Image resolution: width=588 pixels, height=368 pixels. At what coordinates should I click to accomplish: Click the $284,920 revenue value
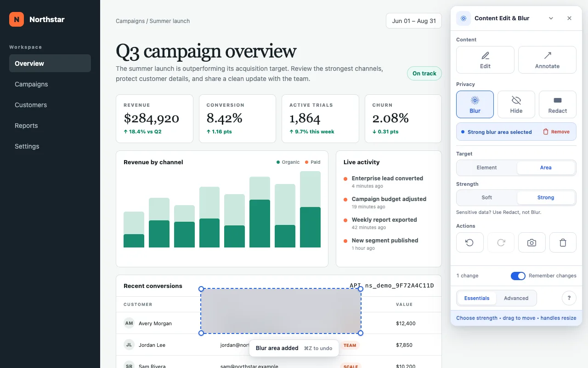click(x=151, y=118)
